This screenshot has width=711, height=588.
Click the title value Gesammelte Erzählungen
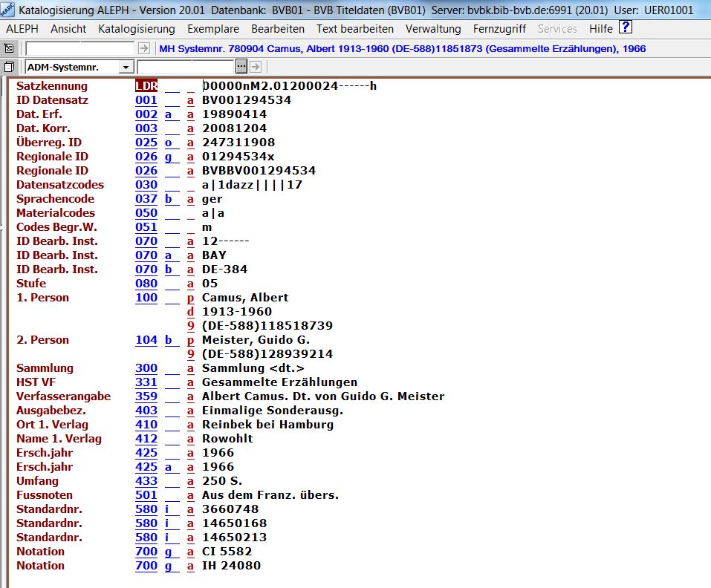point(279,382)
